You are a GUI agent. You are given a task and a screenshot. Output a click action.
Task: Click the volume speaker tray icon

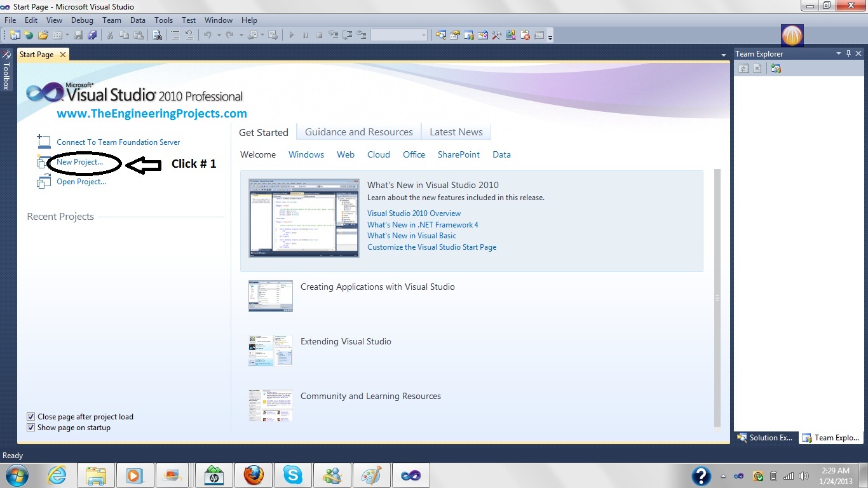(803, 476)
